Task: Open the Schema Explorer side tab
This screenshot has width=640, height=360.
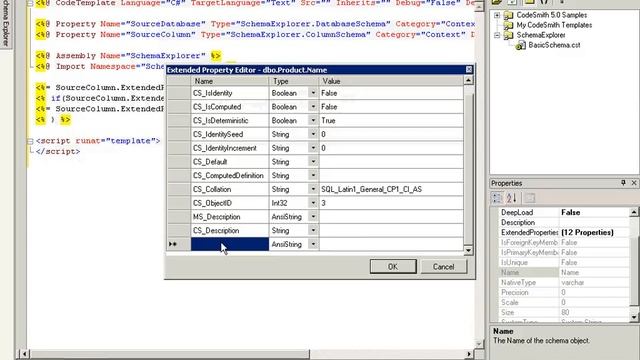Action: click(6, 24)
